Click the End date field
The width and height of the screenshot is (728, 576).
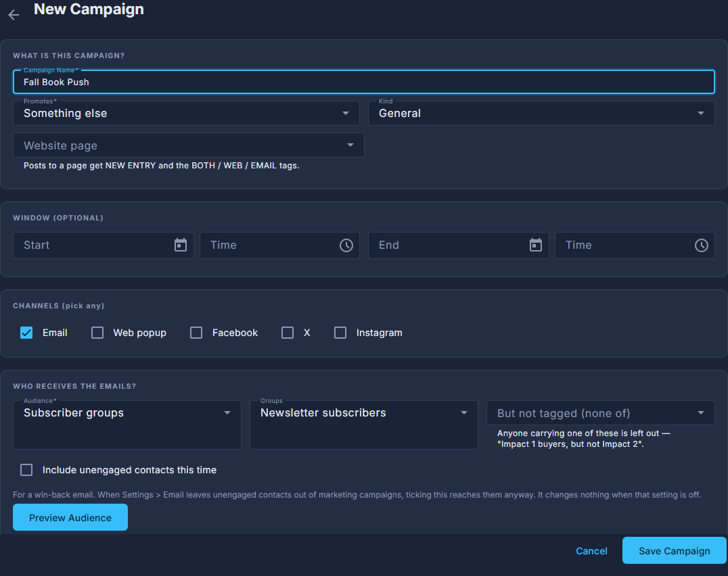click(459, 245)
